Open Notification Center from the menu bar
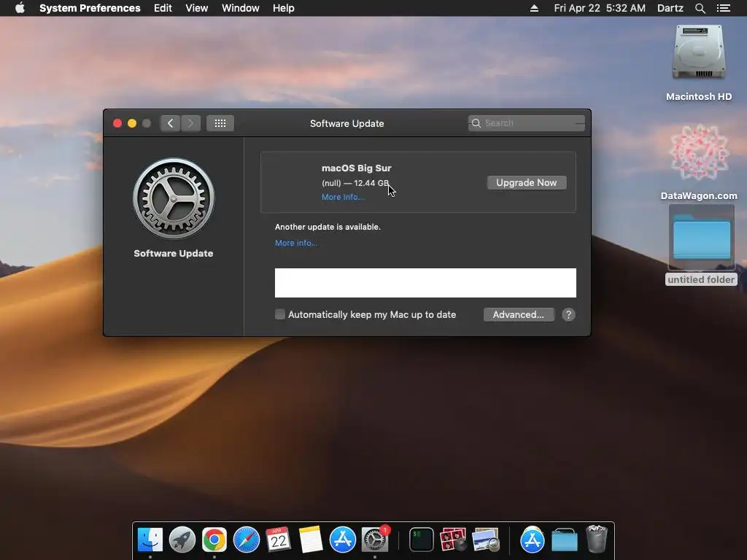The image size is (747, 560). [723, 8]
